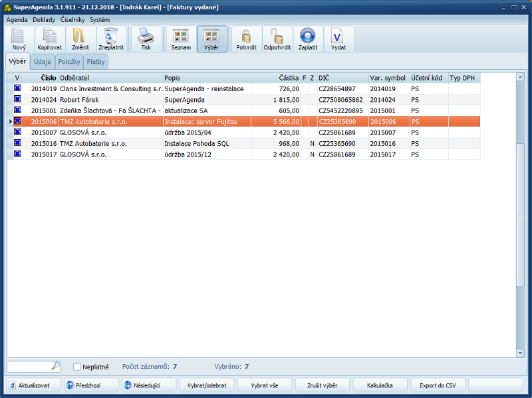Open the Kalkulačka calculator button
Viewport: 532px width, 398px height.
pyautogui.click(x=380, y=385)
